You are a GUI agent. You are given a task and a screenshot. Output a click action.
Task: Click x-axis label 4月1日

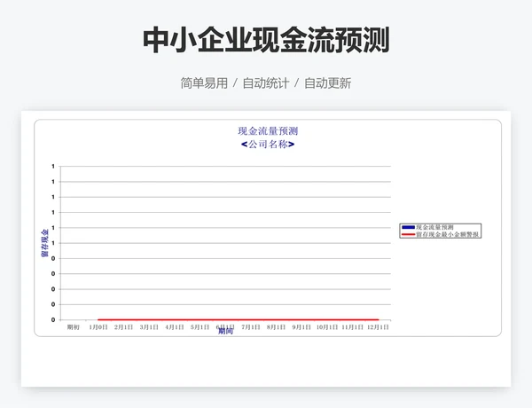175,327
